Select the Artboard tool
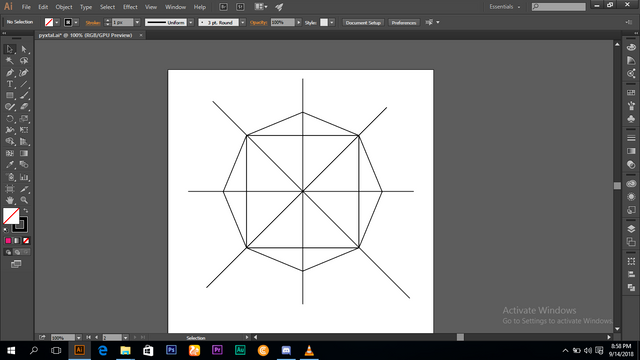Viewport: 640px width, 360px height. [10, 189]
